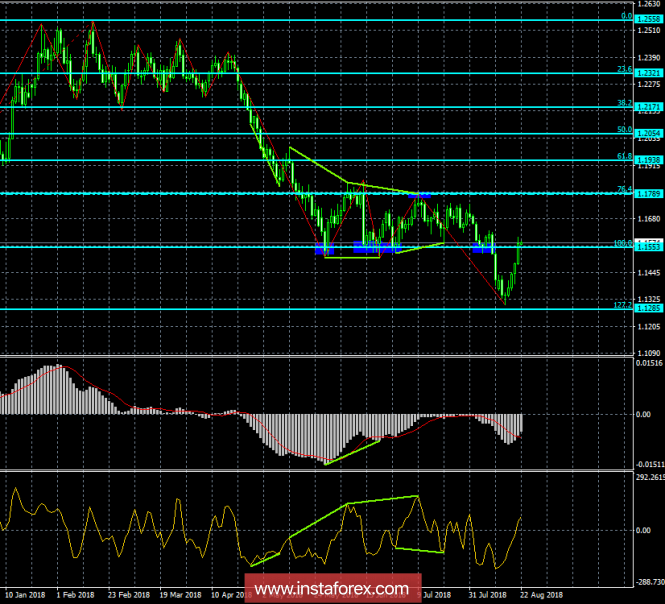This screenshot has height=604, width=665.
Task: Select the 19 Mar 2018 date label
Action: [180, 595]
